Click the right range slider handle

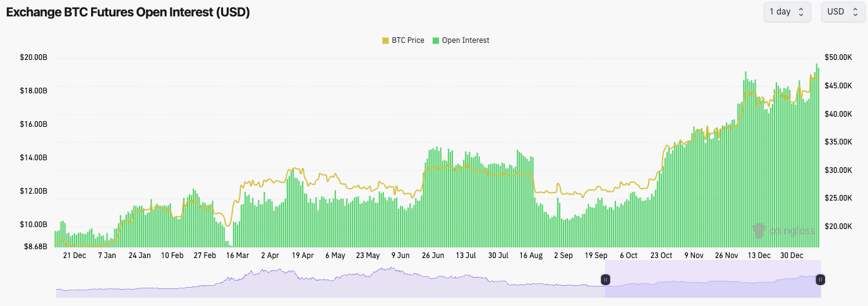[x=820, y=280]
